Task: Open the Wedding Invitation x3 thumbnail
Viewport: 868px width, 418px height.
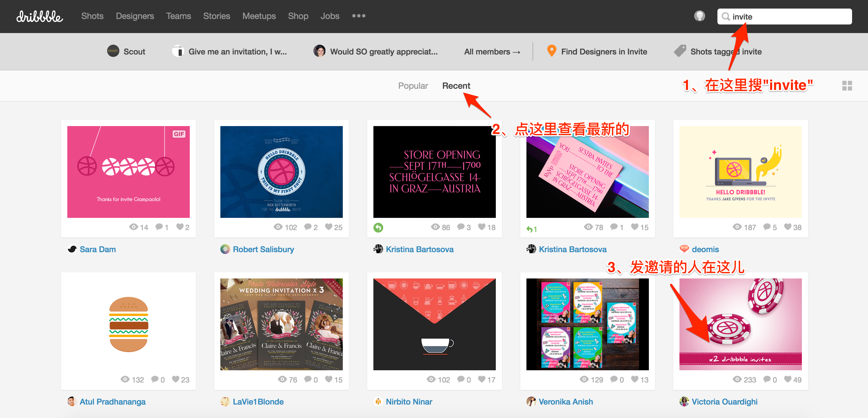Action: (x=281, y=324)
